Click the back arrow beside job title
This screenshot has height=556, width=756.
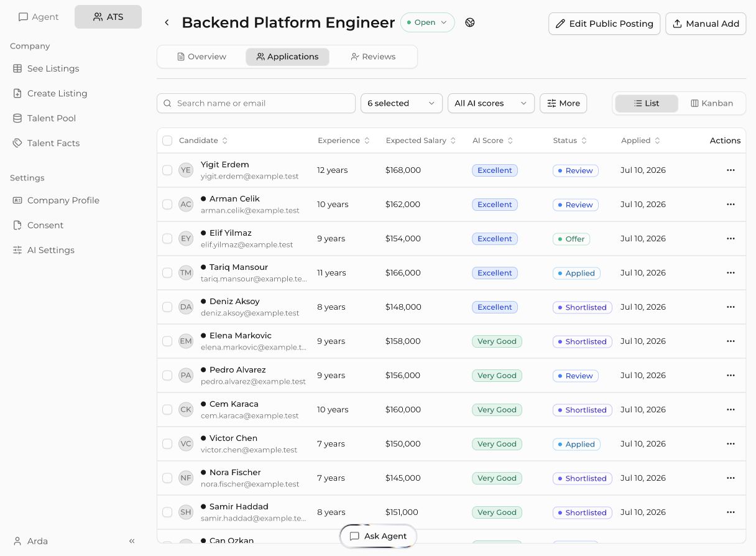(x=167, y=23)
